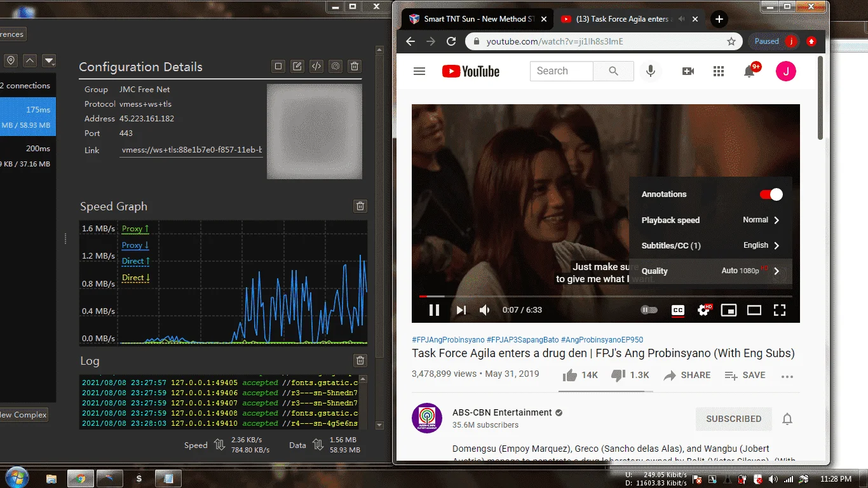Screen dimensions: 868x488
Task: Switch to the Task Force Agila YouTube tab
Action: 628,19
